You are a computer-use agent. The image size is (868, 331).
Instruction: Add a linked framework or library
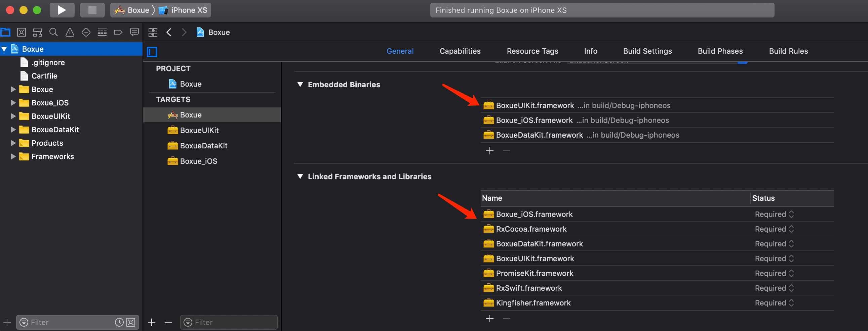(x=489, y=319)
